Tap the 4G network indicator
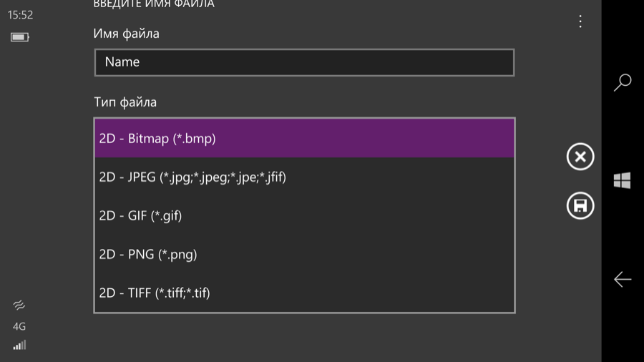This screenshot has height=362, width=644. pyautogui.click(x=19, y=326)
